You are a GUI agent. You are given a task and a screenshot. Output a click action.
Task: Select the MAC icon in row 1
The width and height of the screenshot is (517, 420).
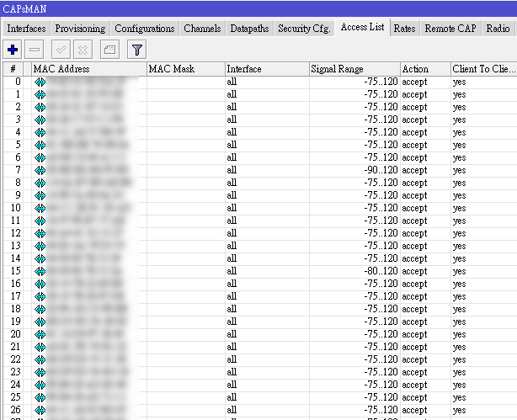[x=40, y=94]
